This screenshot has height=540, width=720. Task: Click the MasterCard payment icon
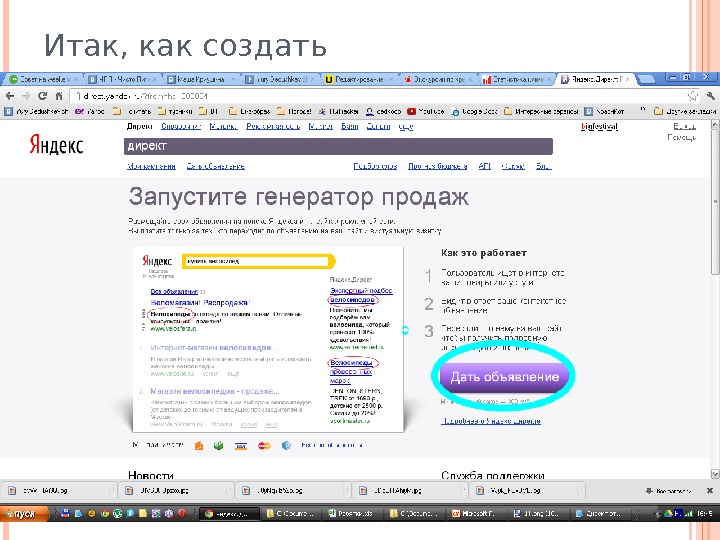click(264, 445)
